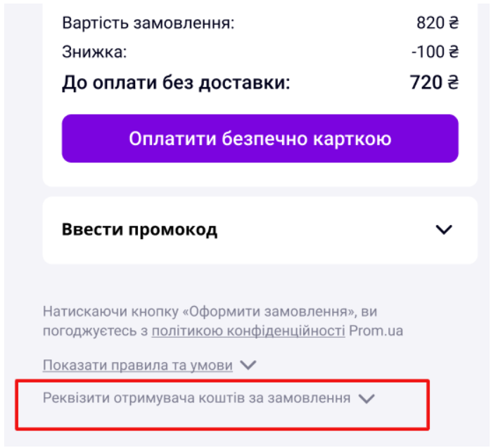
Task: Select the До оплати без доставки label
Action: pyautogui.click(x=176, y=83)
